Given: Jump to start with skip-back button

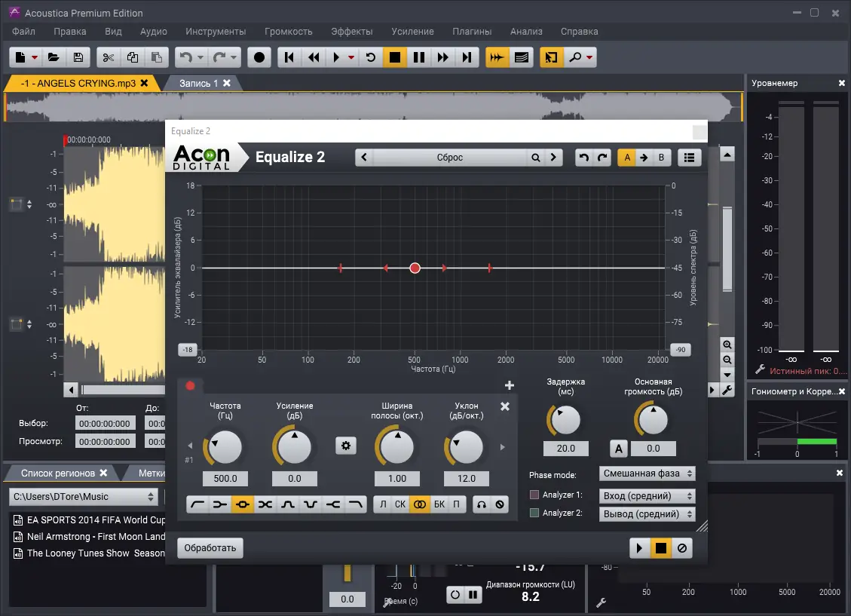Looking at the screenshot, I should [289, 57].
